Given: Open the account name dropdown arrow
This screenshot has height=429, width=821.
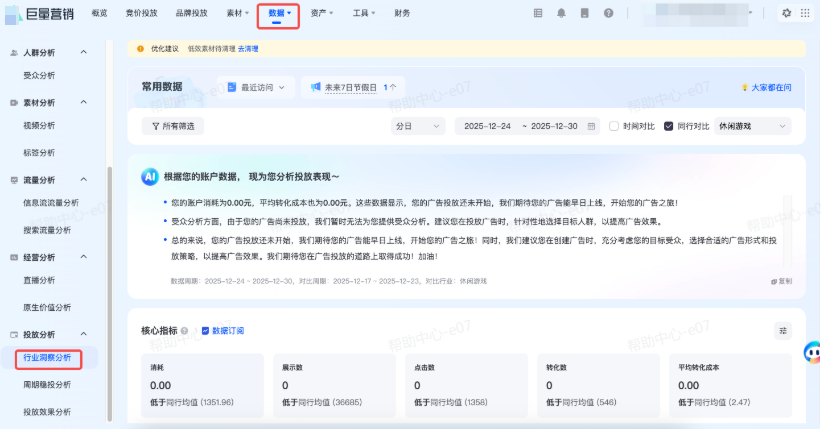Looking at the screenshot, I should click(x=751, y=13).
